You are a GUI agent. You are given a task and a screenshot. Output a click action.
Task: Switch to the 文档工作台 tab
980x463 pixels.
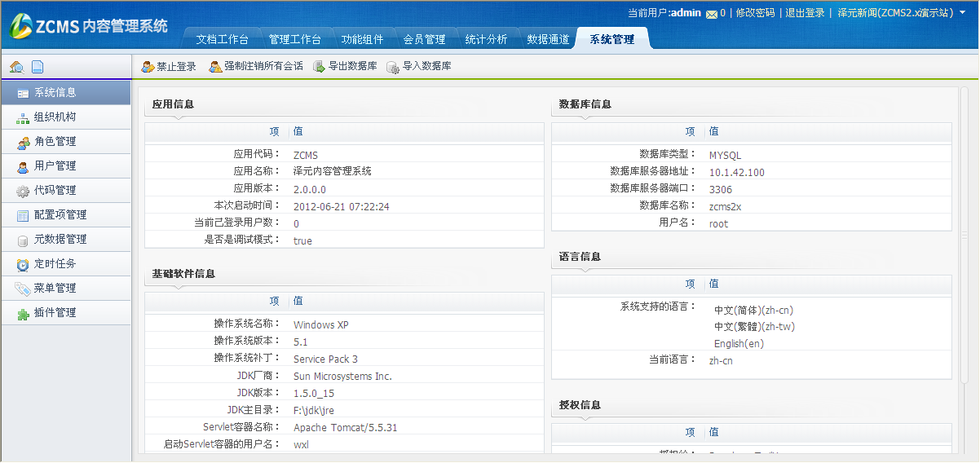click(x=222, y=40)
